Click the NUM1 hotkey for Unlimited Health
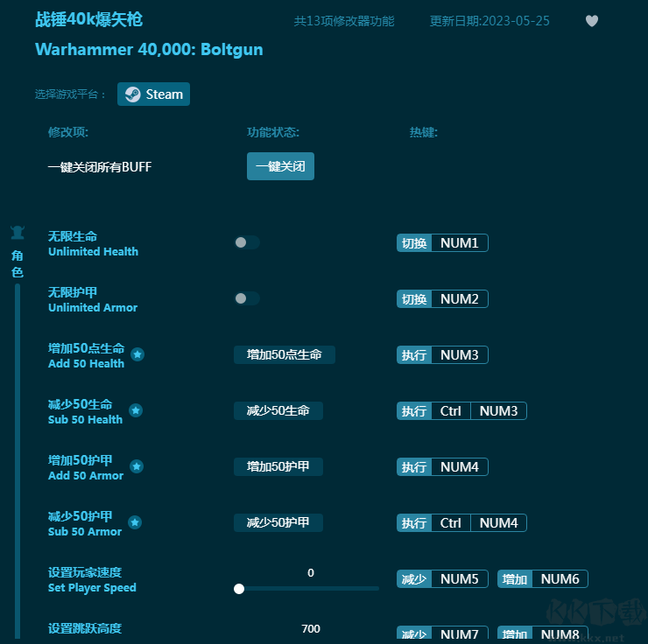The image size is (648, 644). tap(460, 242)
